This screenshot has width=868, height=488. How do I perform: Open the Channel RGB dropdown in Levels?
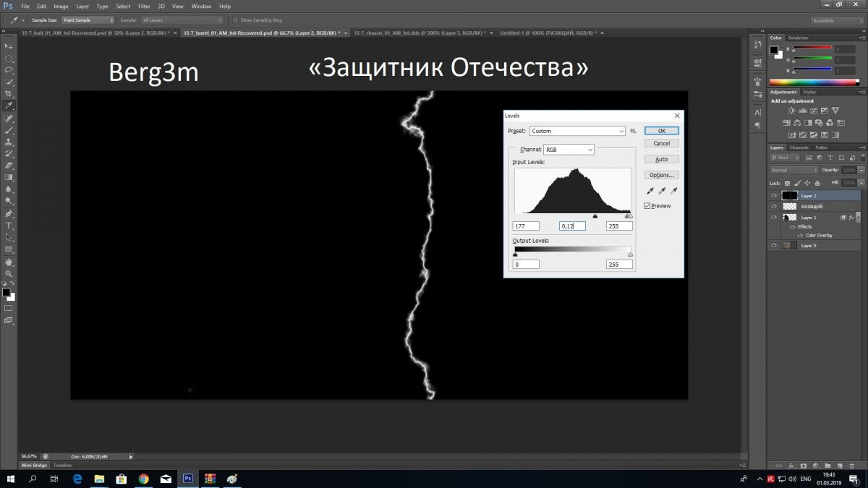pos(569,150)
